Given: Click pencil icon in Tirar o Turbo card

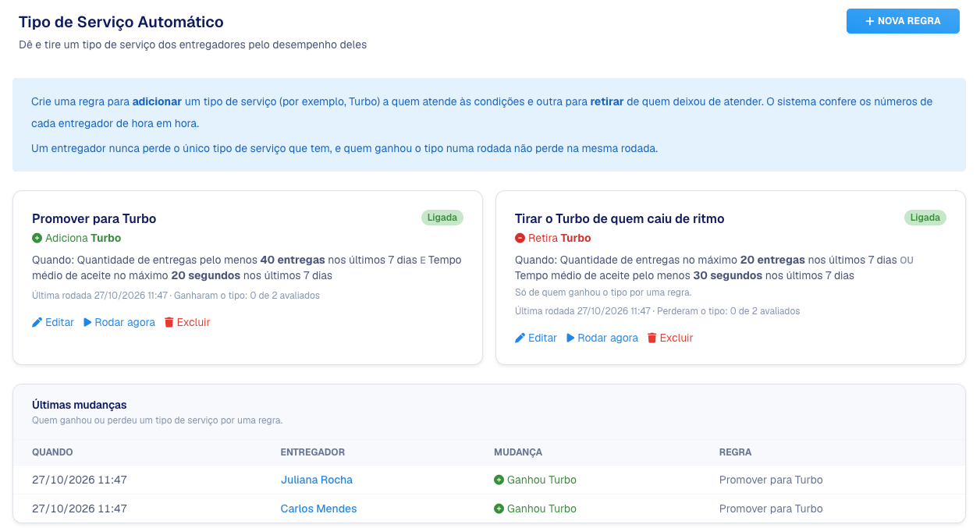Looking at the screenshot, I should click(520, 338).
